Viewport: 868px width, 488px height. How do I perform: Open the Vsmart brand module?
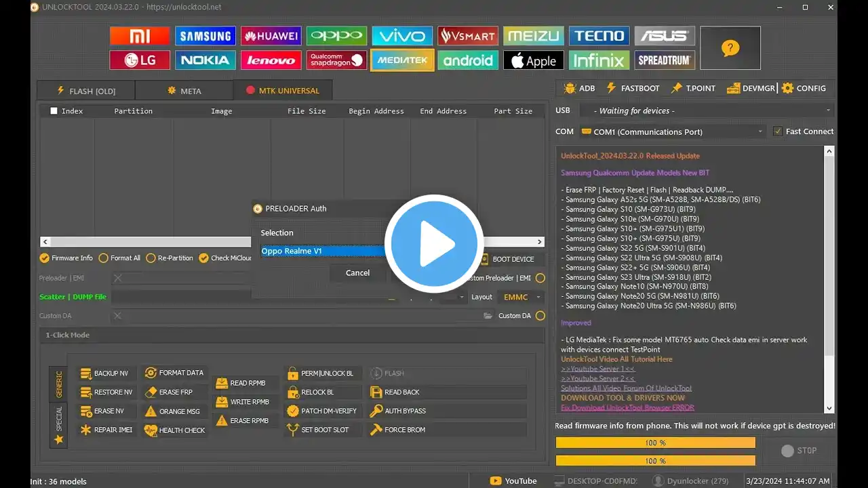coord(468,36)
